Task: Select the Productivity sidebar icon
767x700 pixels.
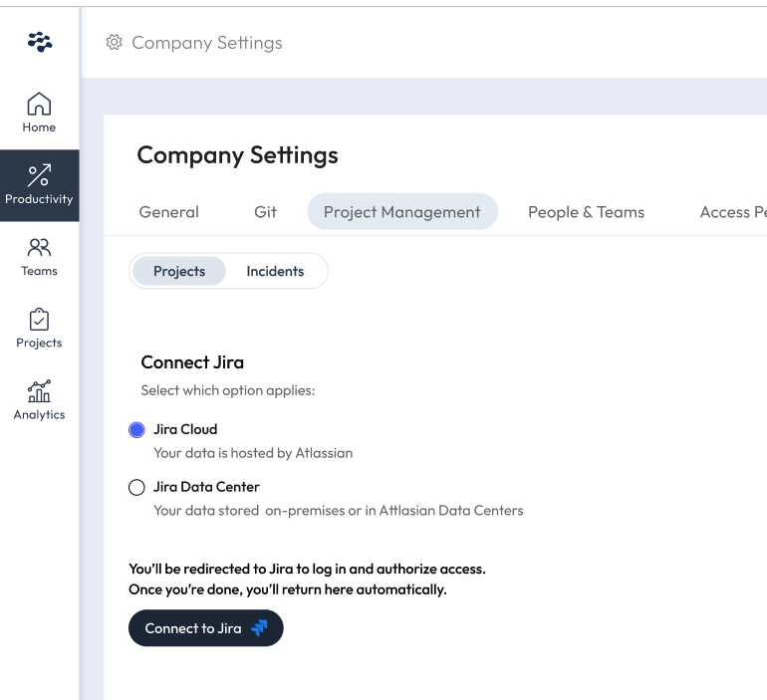Action: click(x=39, y=176)
